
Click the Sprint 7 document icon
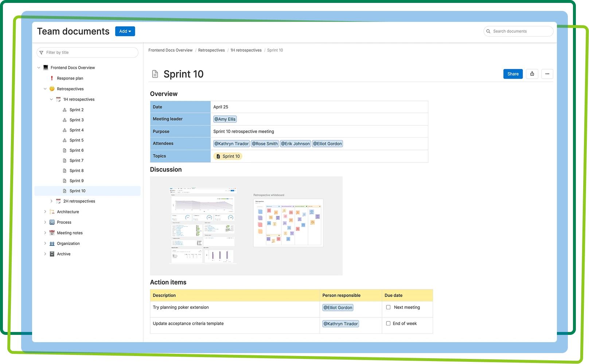click(65, 161)
